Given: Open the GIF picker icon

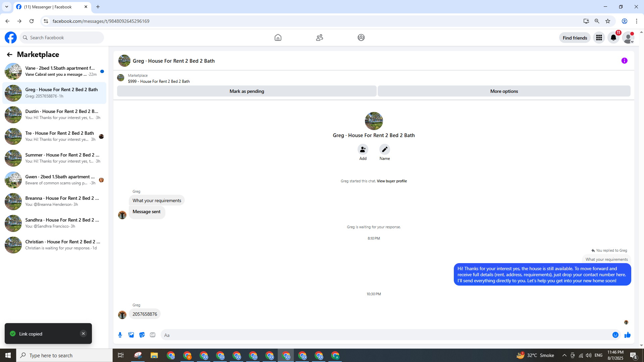Looking at the screenshot, I should tap(153, 335).
